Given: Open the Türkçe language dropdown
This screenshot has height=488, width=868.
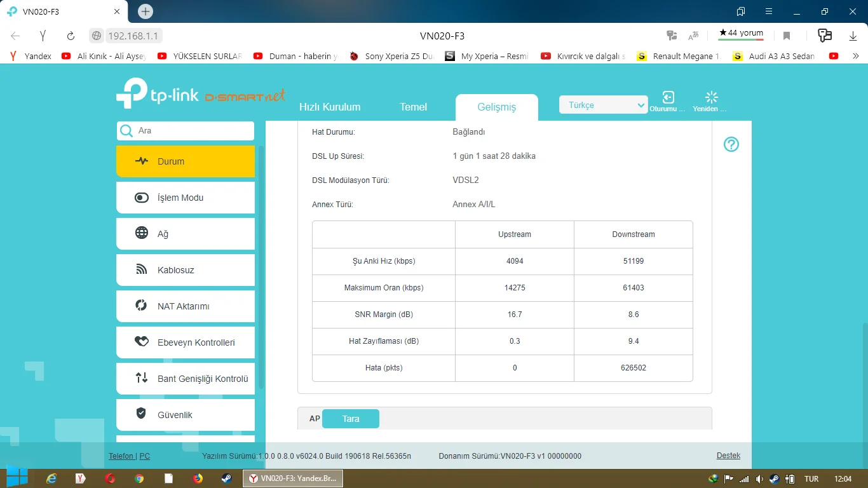Looking at the screenshot, I should pos(603,105).
